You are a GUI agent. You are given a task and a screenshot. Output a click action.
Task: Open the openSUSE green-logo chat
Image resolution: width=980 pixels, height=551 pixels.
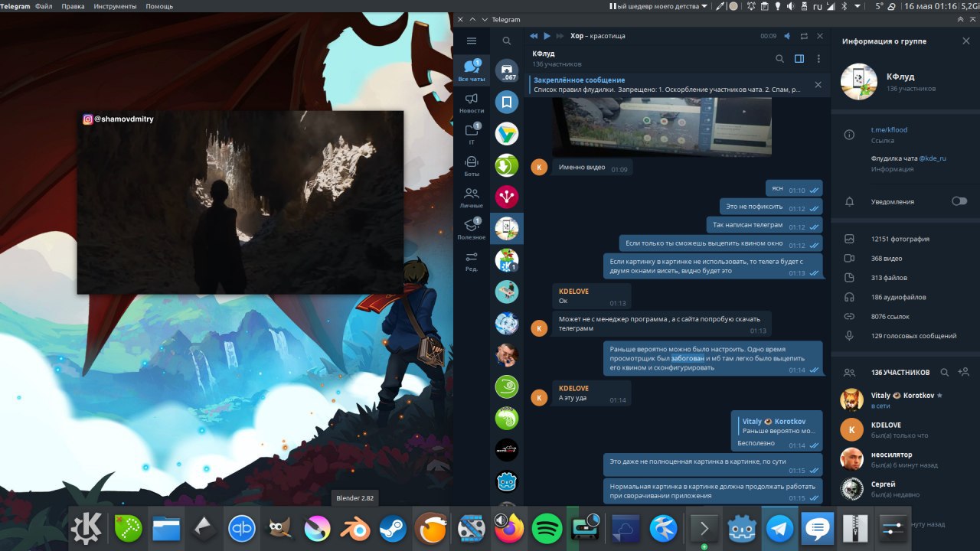(507, 386)
